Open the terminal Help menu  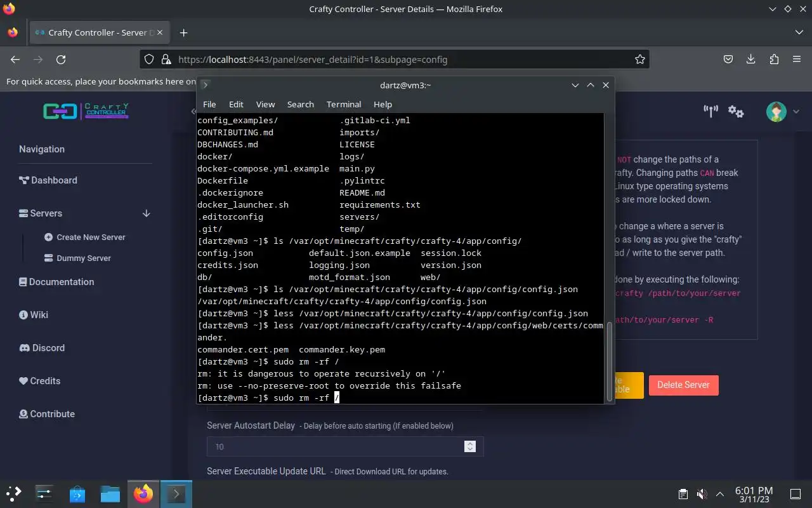click(x=383, y=104)
